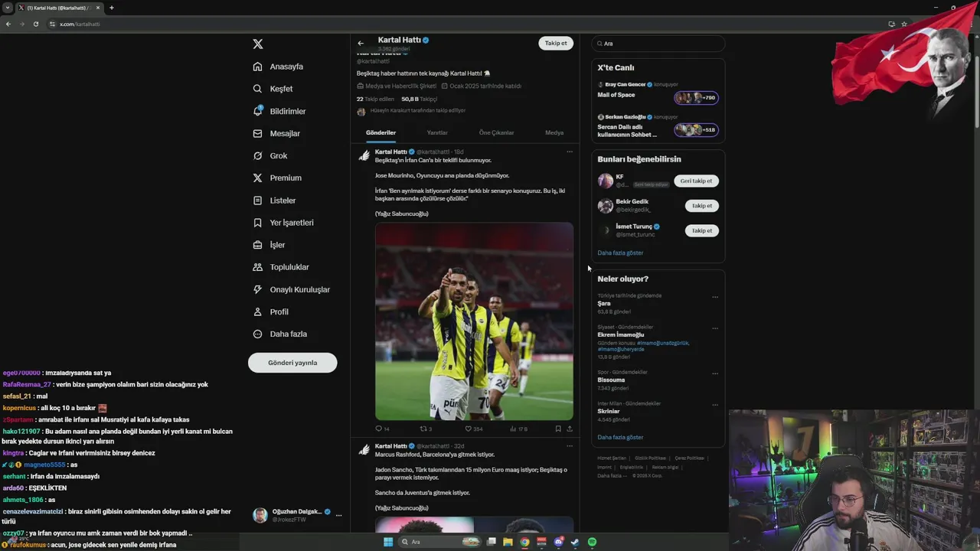Click the browser reload button
The width and height of the screenshot is (980, 551).
coord(35,24)
